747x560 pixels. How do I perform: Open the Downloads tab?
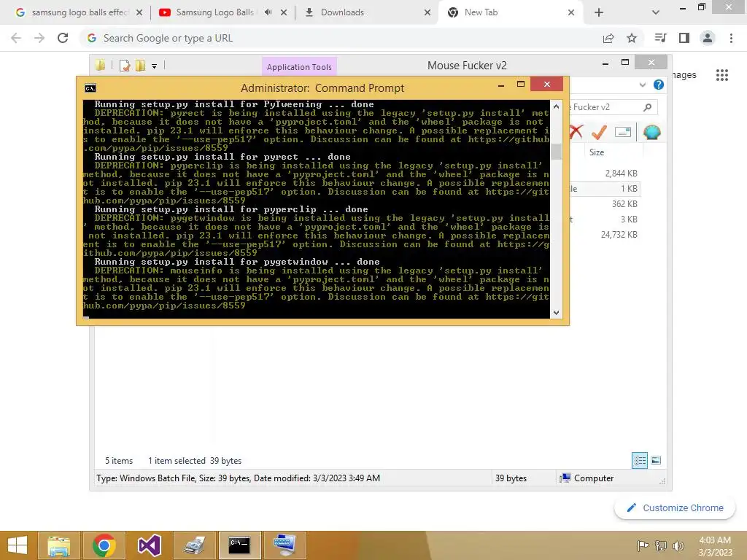coord(342,12)
